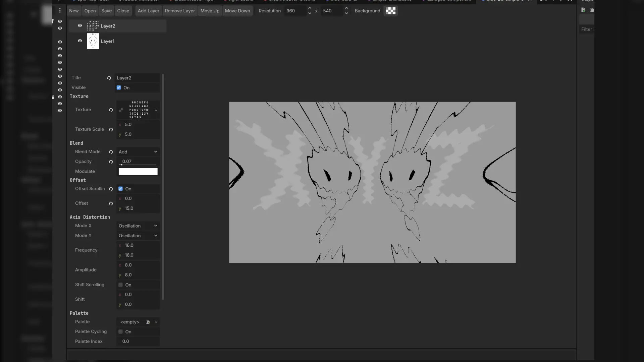Enable the Shift Scrolling checkbox
Screen dimensions: 644x362
[120, 285]
